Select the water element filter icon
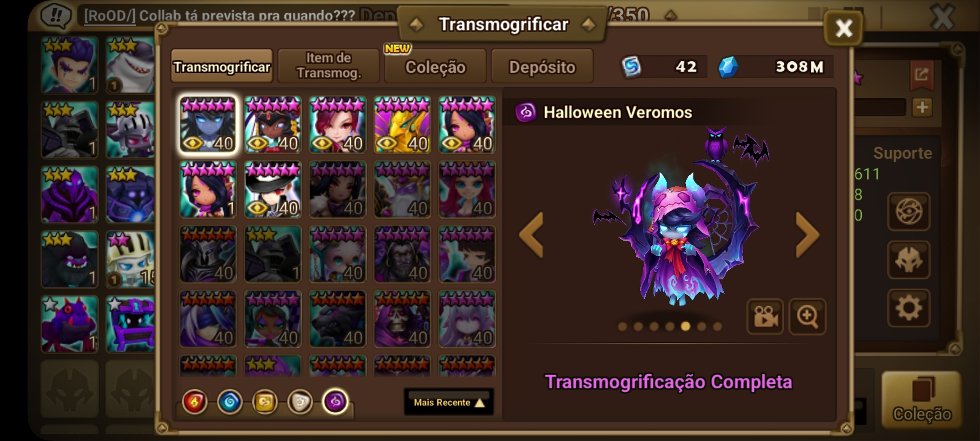 click(x=230, y=402)
